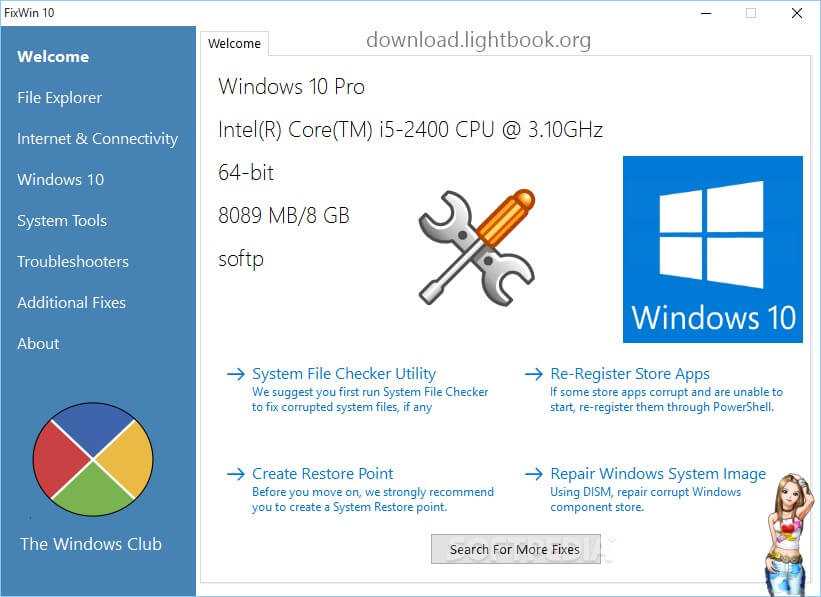Screen dimensions: 821x597
Task: Go to Internet & Connectivity fixes
Action: coord(97,139)
